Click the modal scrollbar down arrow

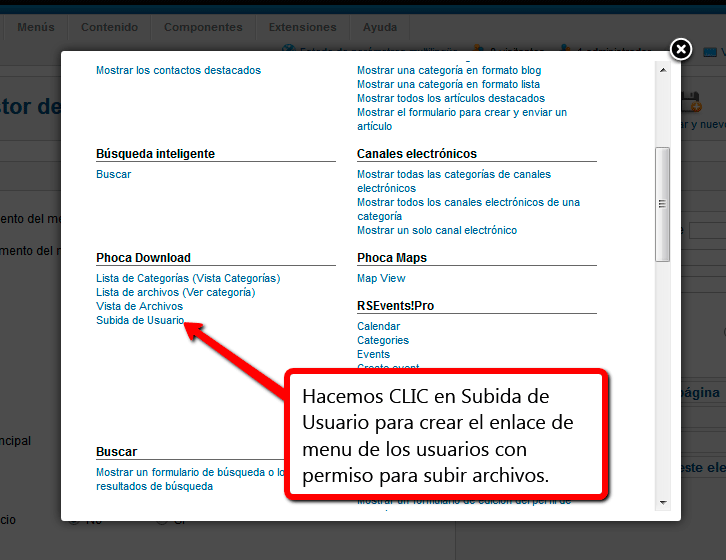coord(663,503)
